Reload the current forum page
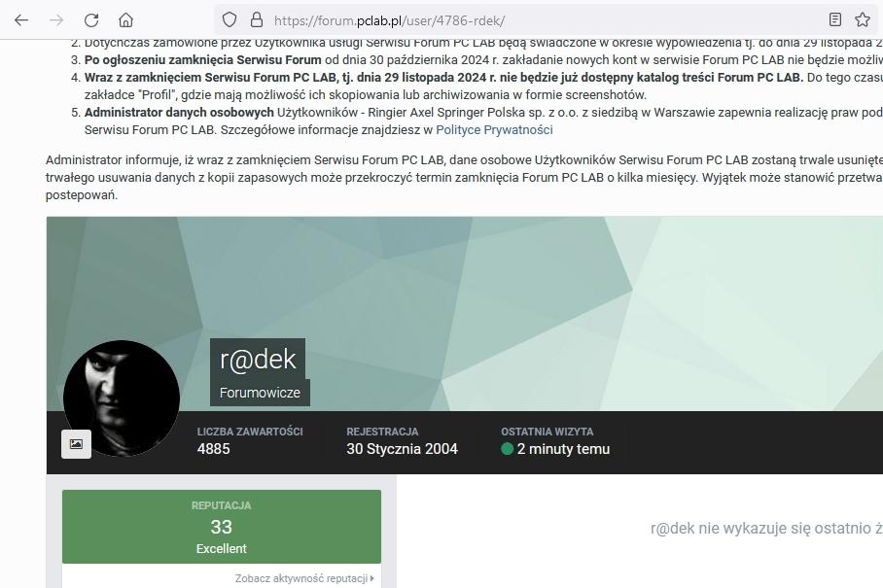883x588 pixels. (x=91, y=19)
